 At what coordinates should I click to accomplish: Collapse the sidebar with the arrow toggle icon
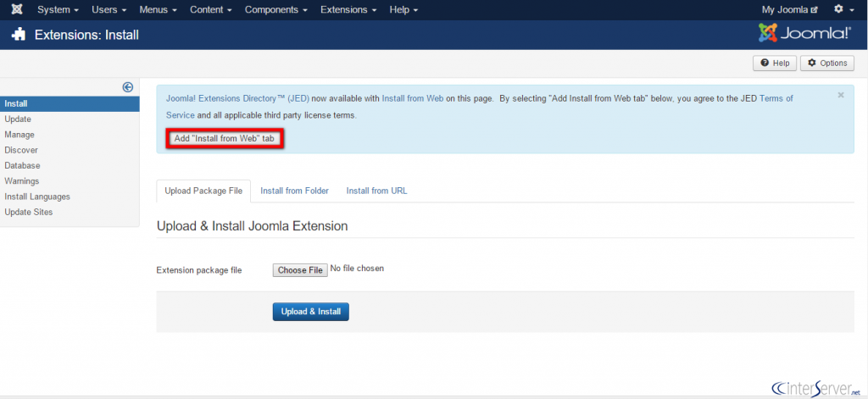(128, 87)
